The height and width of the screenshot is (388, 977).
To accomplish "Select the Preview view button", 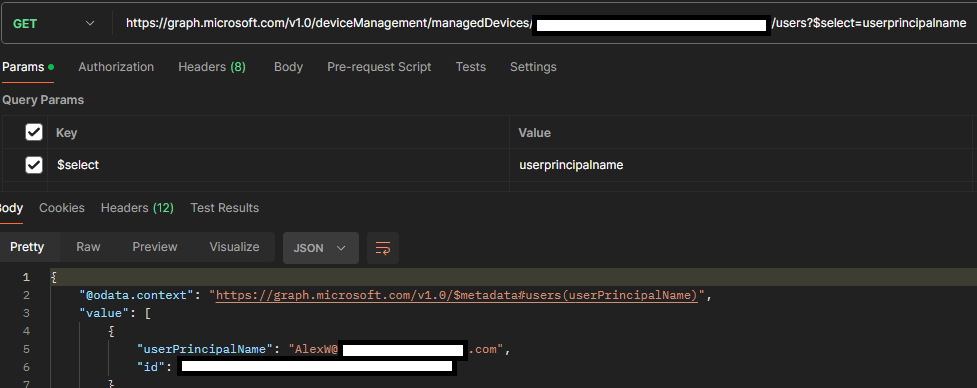I will (x=155, y=247).
